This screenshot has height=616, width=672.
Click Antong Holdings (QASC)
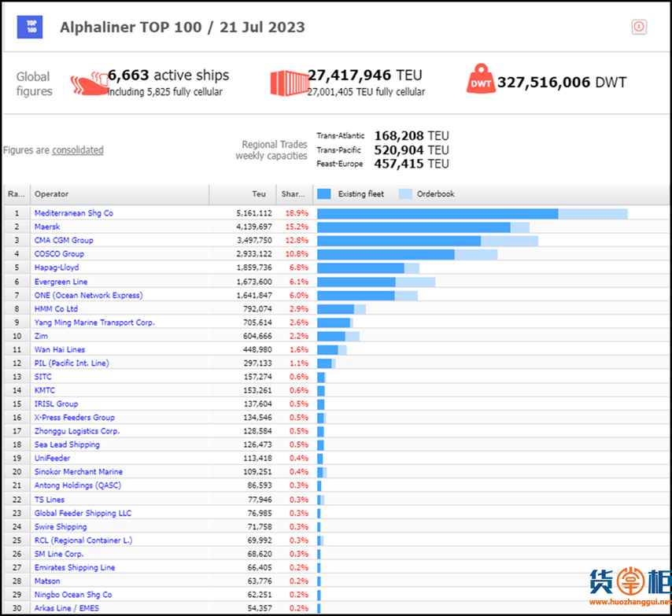[x=78, y=485]
